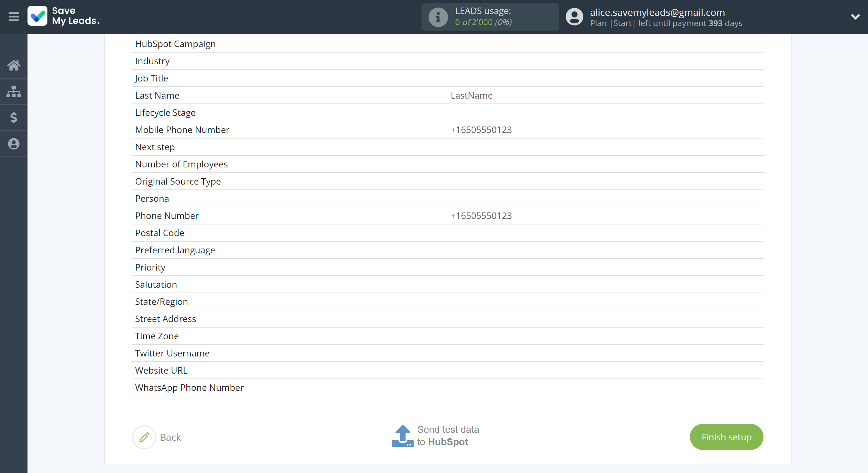
Task: Select the Twitter Username row
Action: 448,353
